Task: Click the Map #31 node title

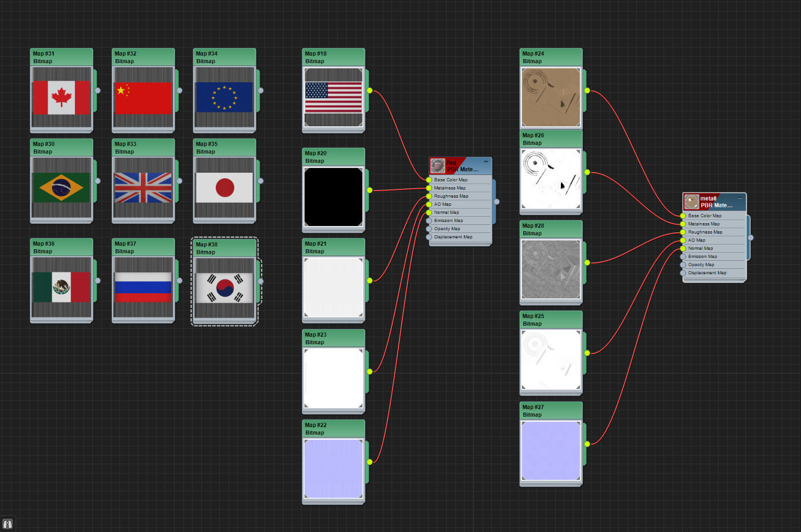Action: click(x=44, y=53)
